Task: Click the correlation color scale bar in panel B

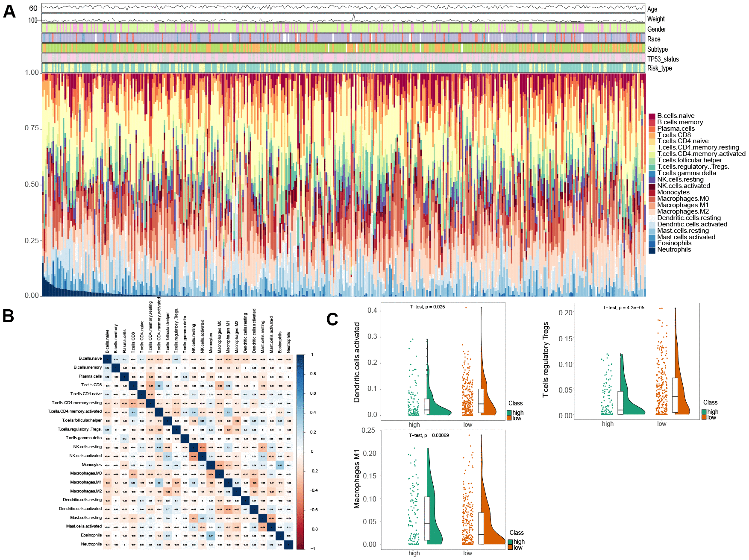Action: (x=300, y=452)
